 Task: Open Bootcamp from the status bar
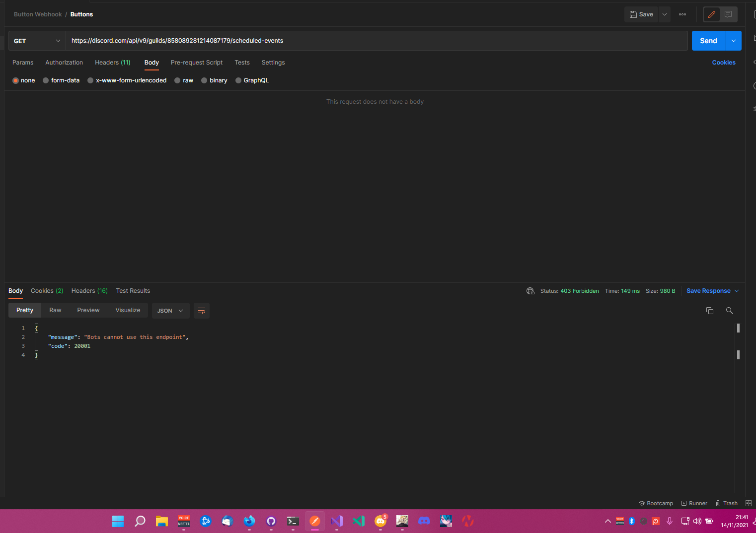click(x=656, y=503)
